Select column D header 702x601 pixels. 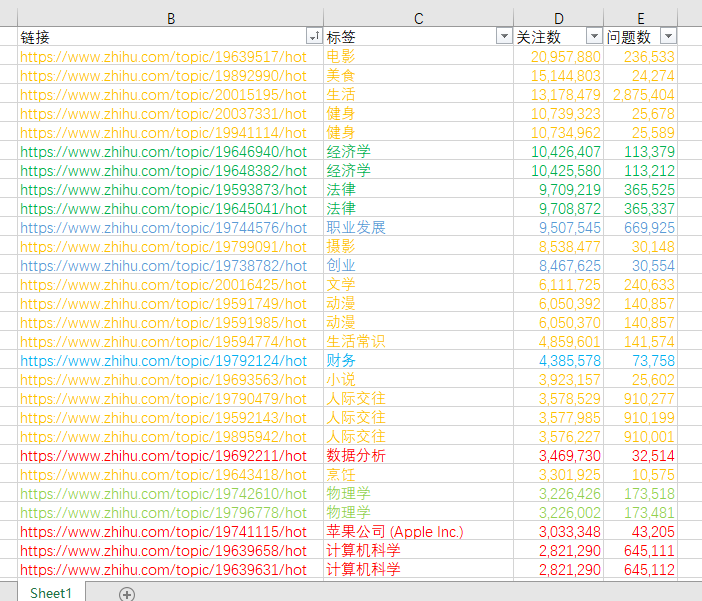[558, 18]
